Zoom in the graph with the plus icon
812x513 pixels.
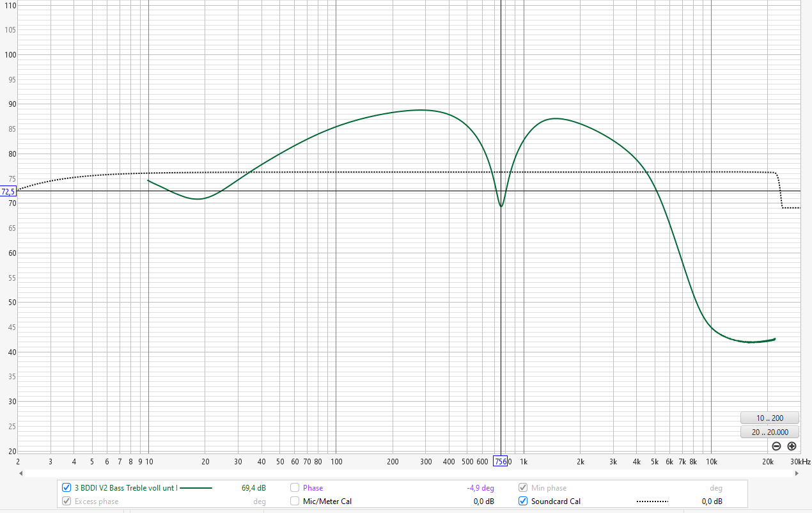[x=792, y=446]
